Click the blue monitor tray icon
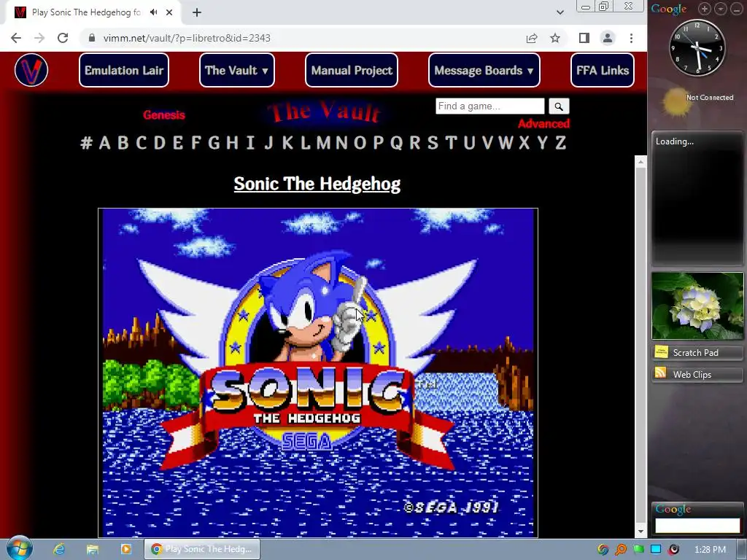 (656, 549)
